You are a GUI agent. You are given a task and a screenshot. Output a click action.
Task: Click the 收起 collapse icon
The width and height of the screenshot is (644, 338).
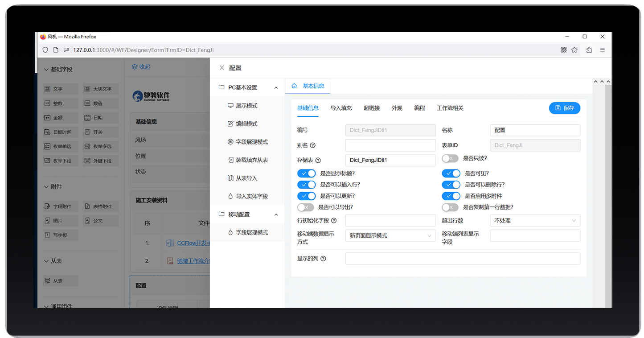[135, 67]
